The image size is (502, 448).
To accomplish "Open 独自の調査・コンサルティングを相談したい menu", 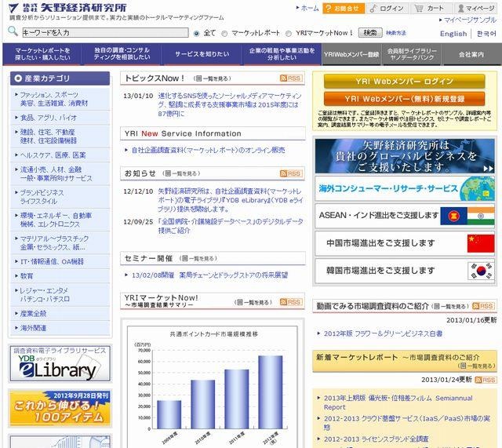I will 122,54.
